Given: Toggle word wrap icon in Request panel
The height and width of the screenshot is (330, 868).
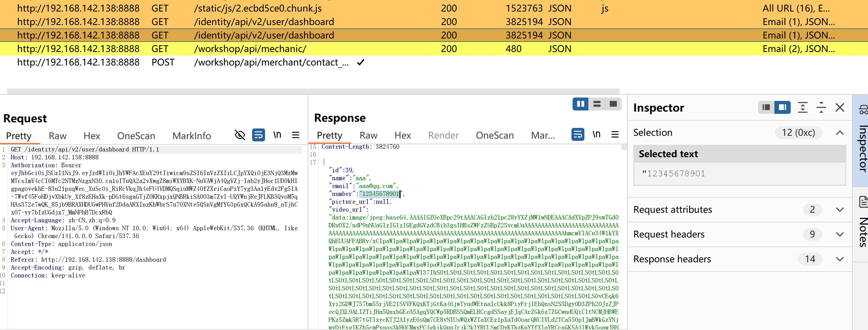Looking at the screenshot, I should (x=258, y=135).
